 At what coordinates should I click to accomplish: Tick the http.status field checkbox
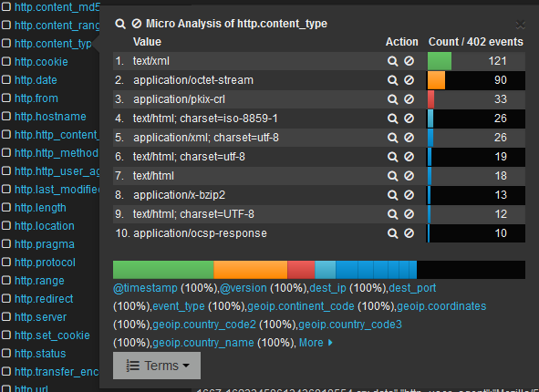[6, 353]
